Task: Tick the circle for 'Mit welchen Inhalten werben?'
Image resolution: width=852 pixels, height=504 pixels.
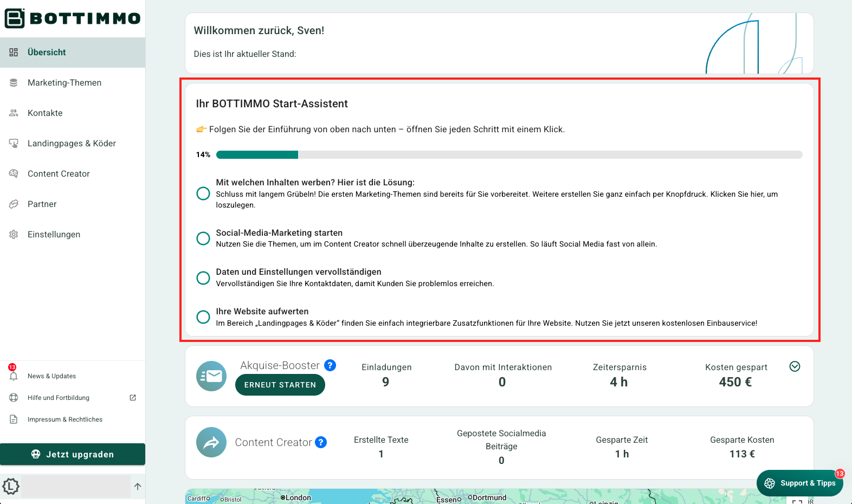Action: (203, 193)
